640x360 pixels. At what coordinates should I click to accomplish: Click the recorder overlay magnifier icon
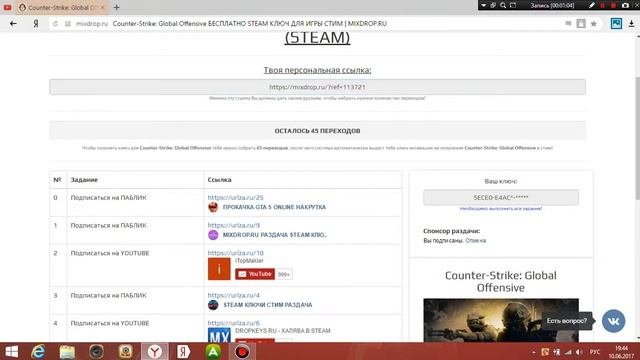503,5
